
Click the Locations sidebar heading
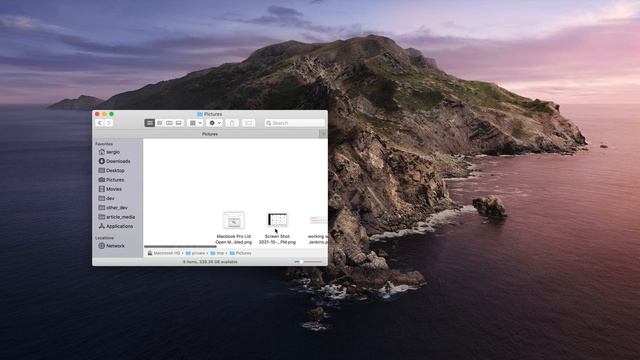tap(104, 238)
